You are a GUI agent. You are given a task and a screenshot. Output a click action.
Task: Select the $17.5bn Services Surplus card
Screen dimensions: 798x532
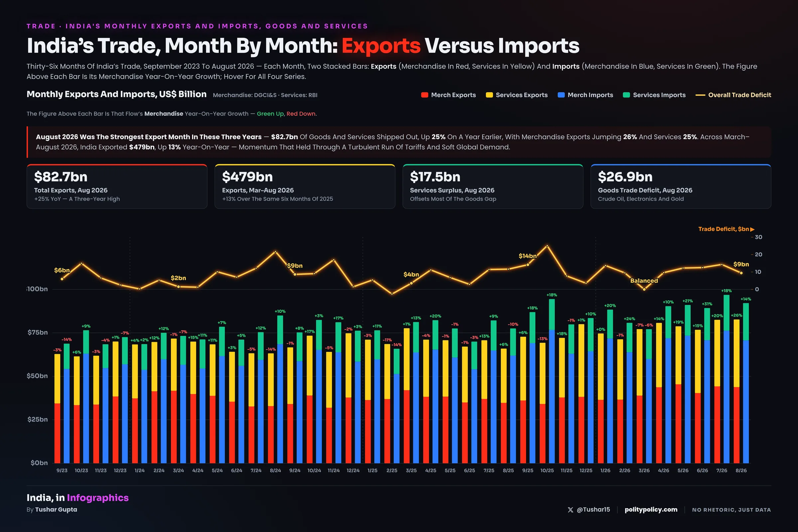[493, 186]
